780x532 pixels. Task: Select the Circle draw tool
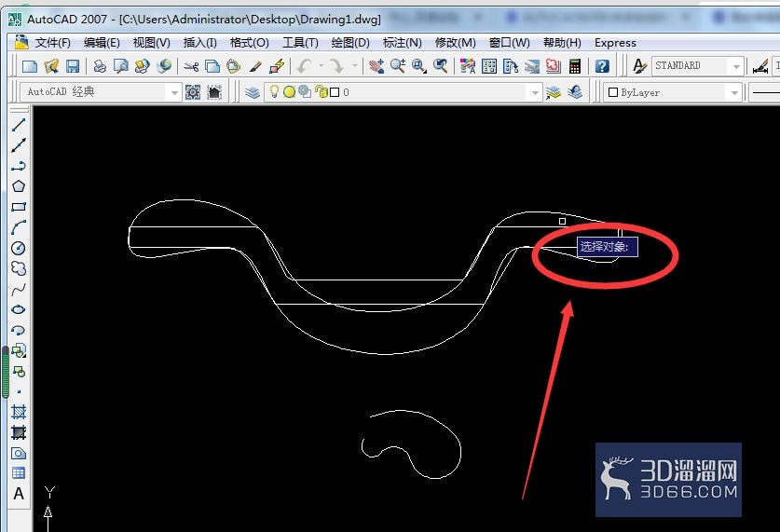point(19,248)
